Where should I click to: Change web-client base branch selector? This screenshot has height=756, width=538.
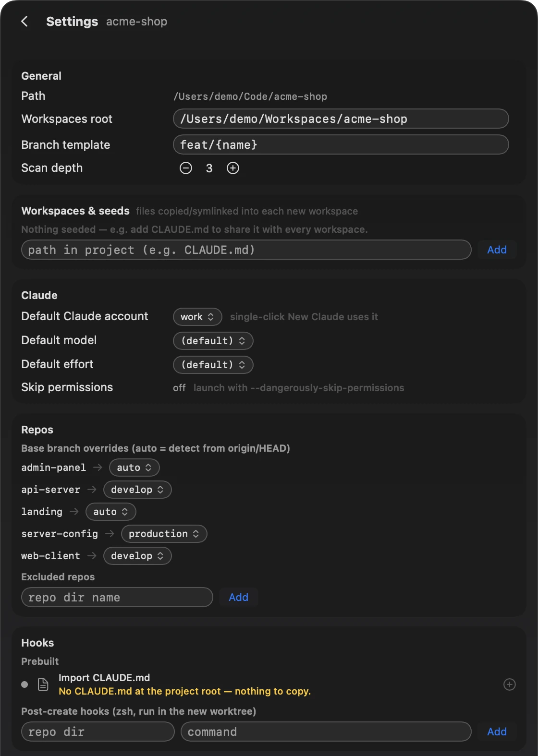pyautogui.click(x=137, y=556)
